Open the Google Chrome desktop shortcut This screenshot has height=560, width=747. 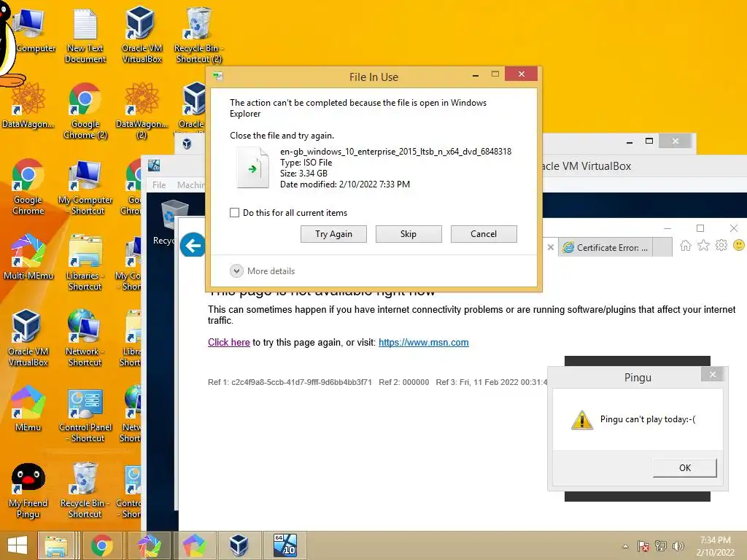(28, 187)
